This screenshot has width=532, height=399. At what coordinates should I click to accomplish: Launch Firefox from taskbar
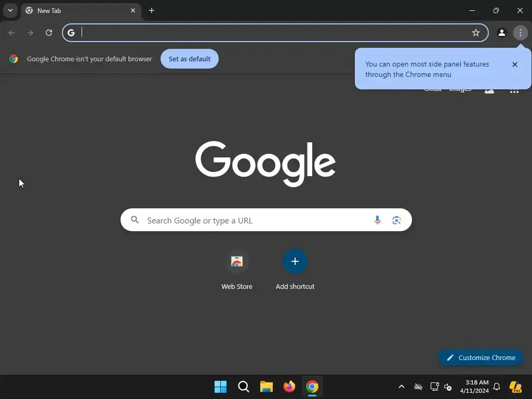pos(289,387)
